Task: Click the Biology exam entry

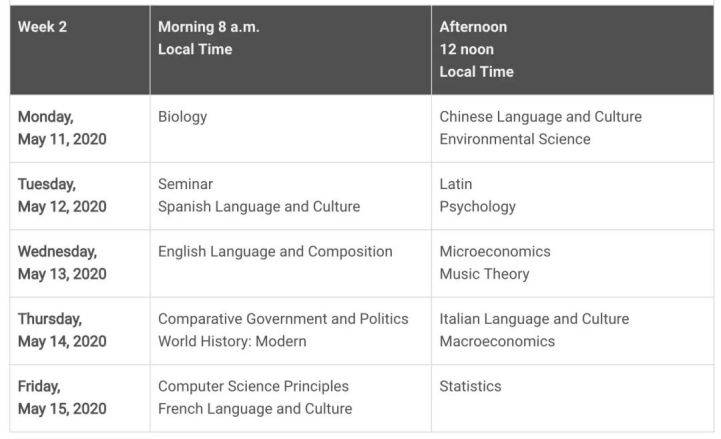Action: pyautogui.click(x=182, y=117)
